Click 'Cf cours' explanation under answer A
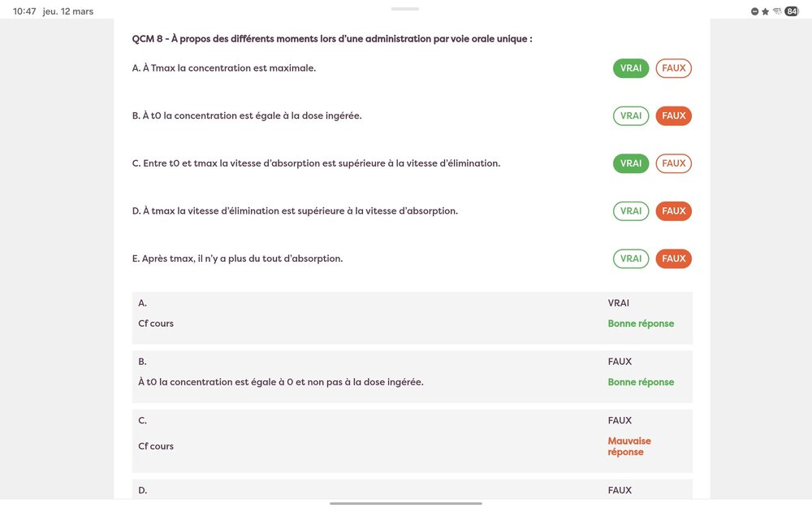The width and height of the screenshot is (812, 508). click(155, 323)
